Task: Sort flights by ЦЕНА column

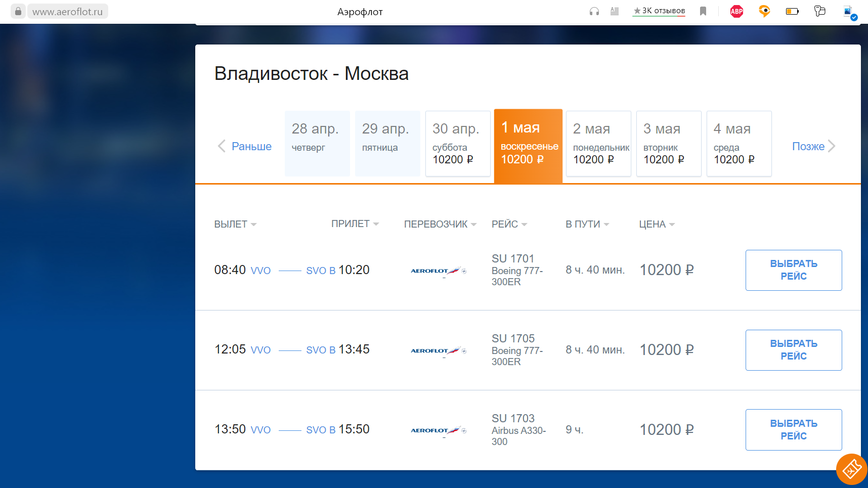Action: coord(657,224)
